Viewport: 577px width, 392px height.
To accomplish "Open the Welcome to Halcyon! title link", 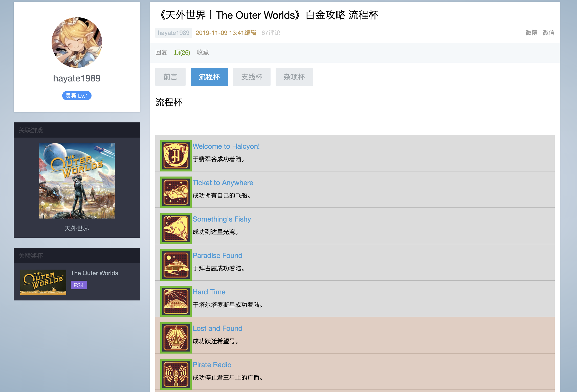I will tap(226, 146).
